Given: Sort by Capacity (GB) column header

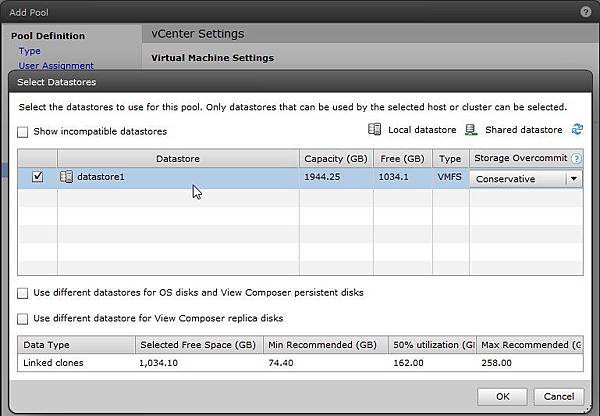Looking at the screenshot, I should (336, 158).
